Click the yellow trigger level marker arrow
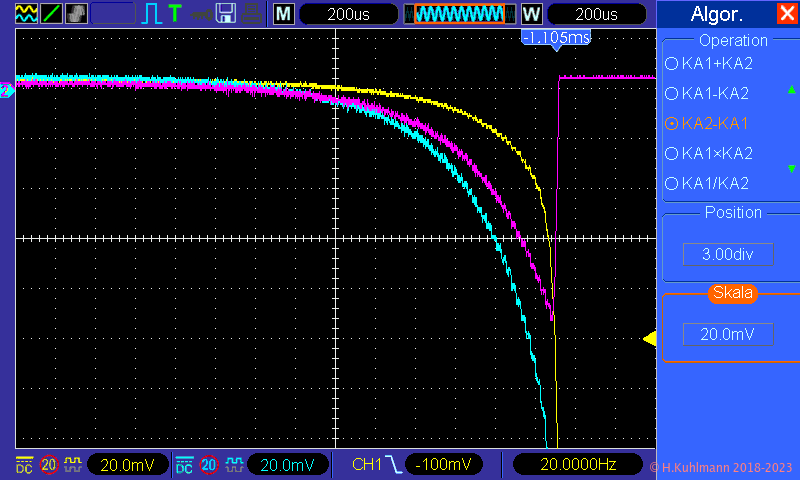Viewport: 800px width, 480px height. (649, 340)
